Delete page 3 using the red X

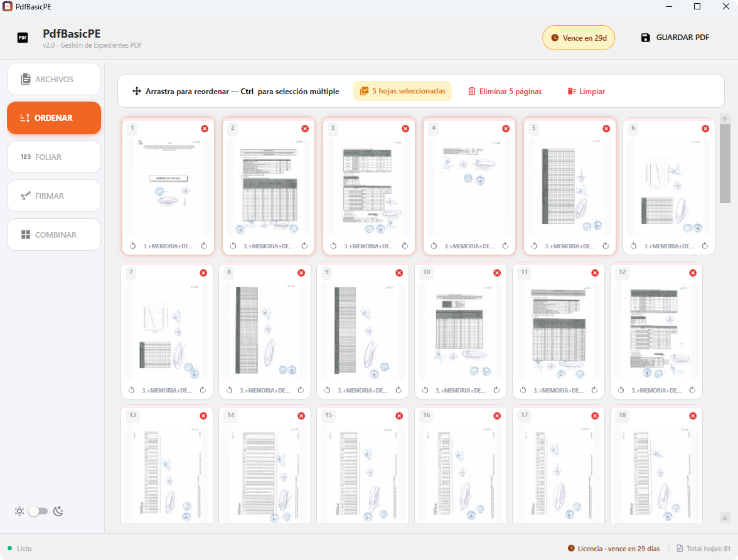405,129
